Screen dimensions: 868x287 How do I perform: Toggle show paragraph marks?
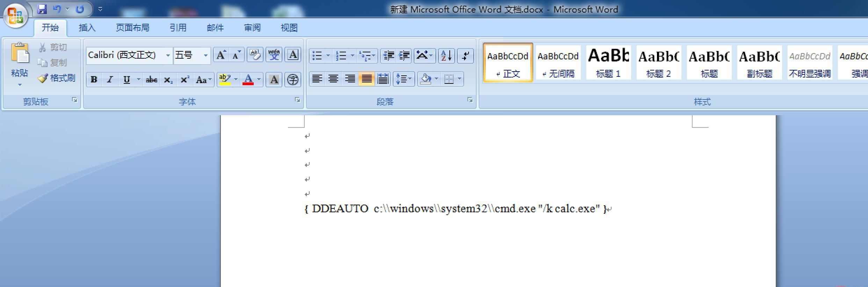pyautogui.click(x=465, y=56)
